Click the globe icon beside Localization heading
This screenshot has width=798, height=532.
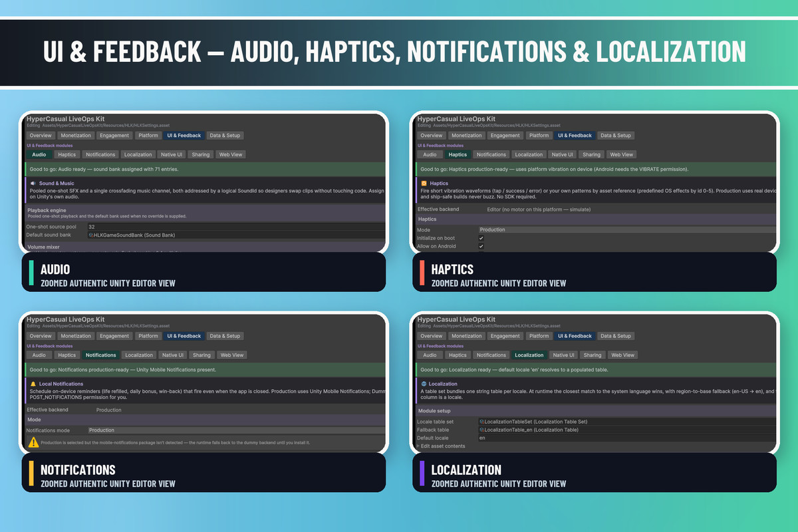pyautogui.click(x=424, y=384)
